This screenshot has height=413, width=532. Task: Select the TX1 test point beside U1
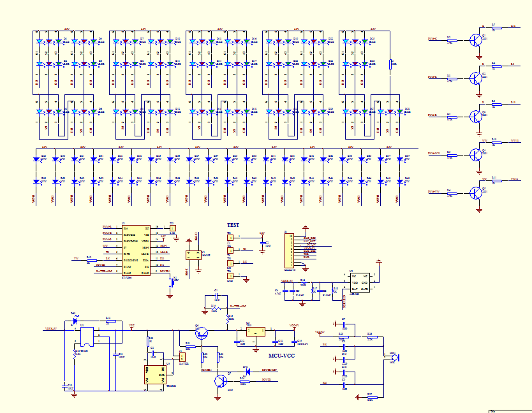pyautogui.click(x=172, y=228)
